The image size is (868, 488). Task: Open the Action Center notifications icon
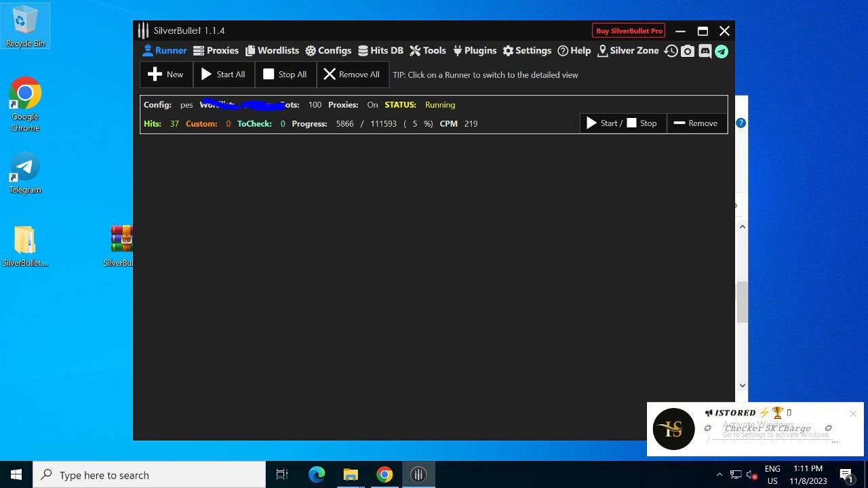846,474
